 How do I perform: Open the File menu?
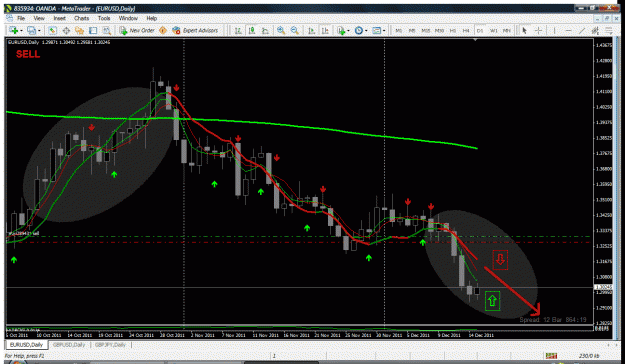21,18
